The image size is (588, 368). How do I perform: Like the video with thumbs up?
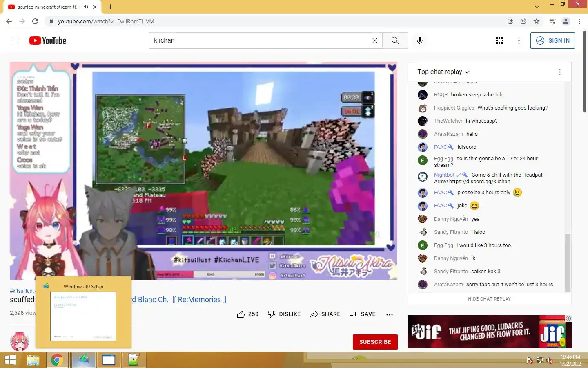pos(247,314)
